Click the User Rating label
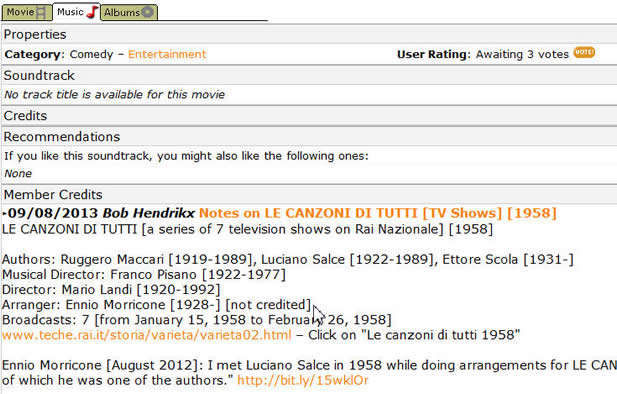The image size is (617, 394). click(434, 54)
